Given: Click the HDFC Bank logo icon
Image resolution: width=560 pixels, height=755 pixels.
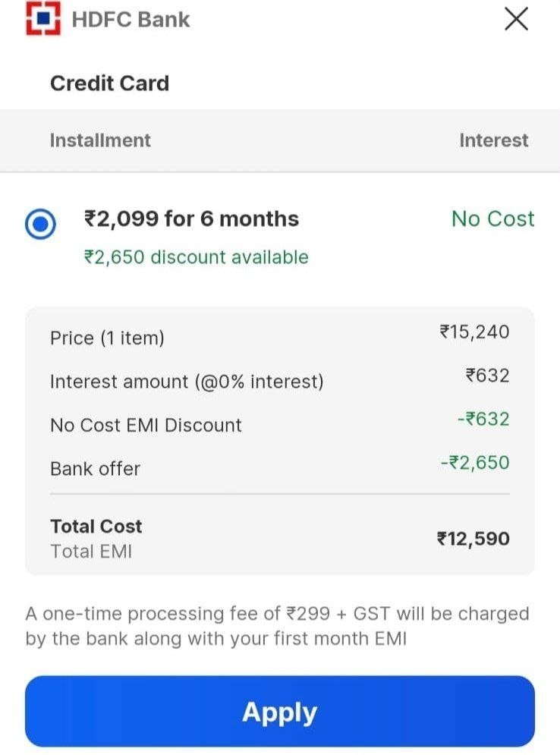Looking at the screenshot, I should [x=43, y=19].
